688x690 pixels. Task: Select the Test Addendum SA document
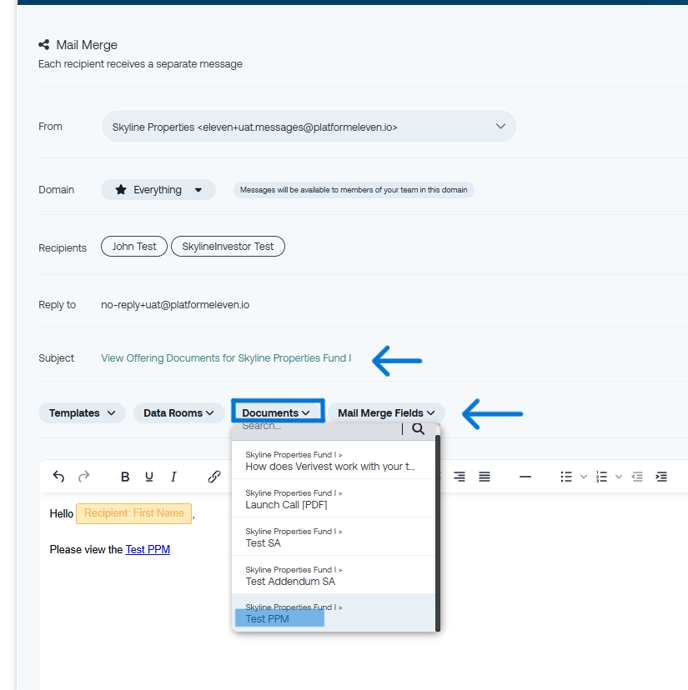pyautogui.click(x=333, y=575)
